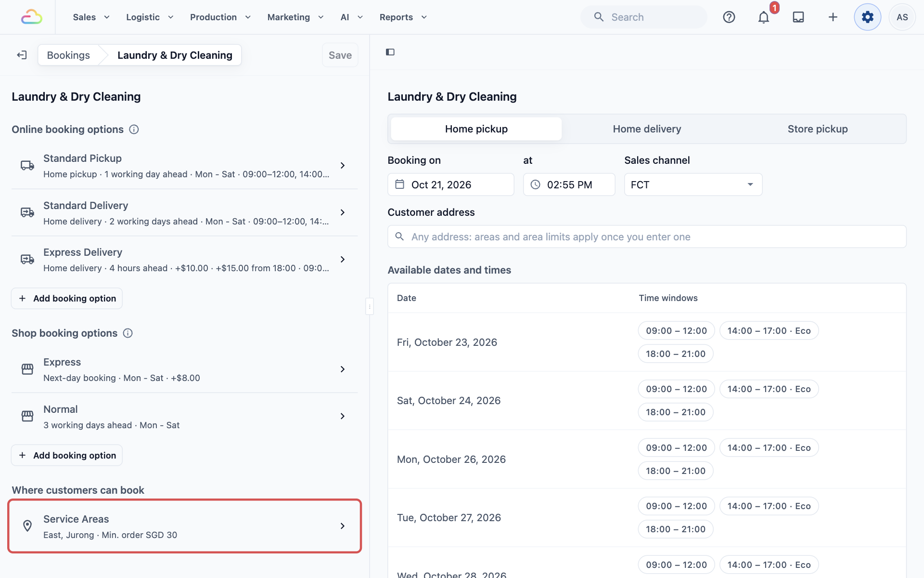924x578 pixels.
Task: Click the Customer address search field
Action: (647, 236)
